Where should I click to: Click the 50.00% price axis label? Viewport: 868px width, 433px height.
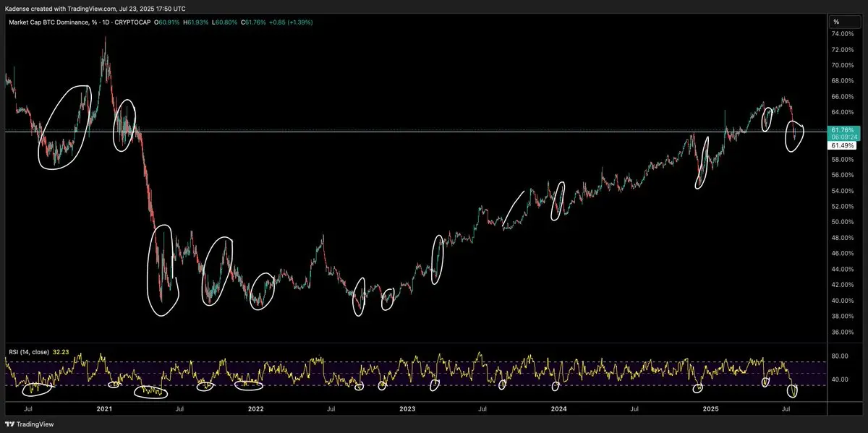843,222
